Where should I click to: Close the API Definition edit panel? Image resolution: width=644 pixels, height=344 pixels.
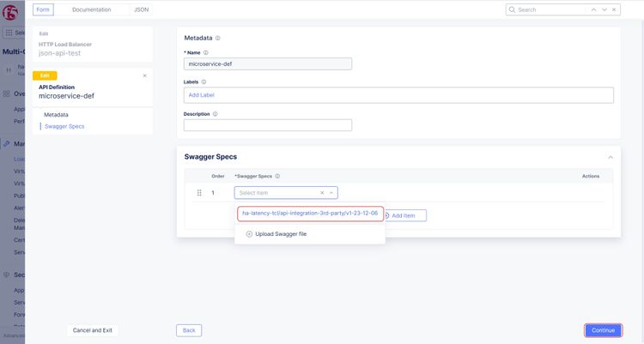(x=144, y=75)
